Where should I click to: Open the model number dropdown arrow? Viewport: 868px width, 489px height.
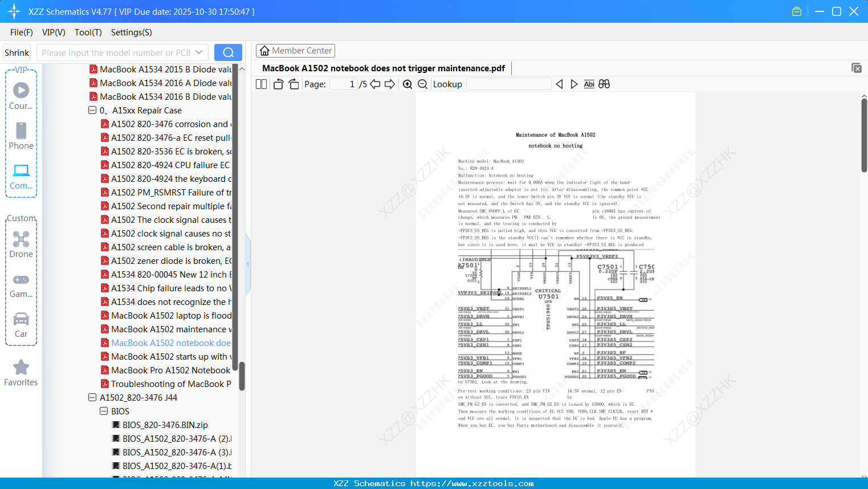pos(199,52)
